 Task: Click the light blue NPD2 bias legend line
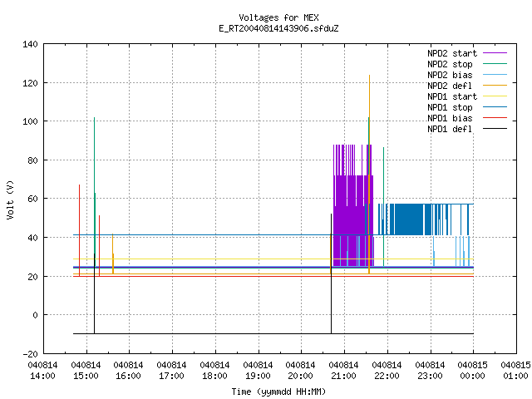495,74
